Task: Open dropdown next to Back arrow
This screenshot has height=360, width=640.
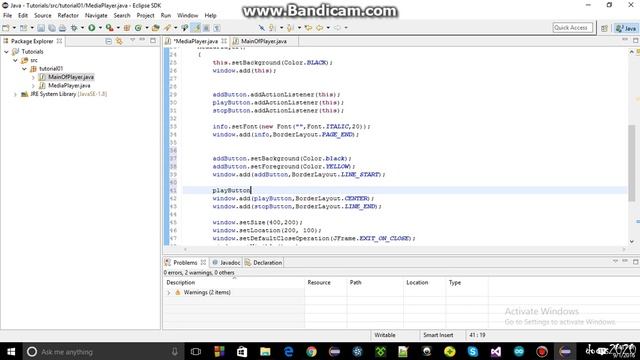Action: 328,28
